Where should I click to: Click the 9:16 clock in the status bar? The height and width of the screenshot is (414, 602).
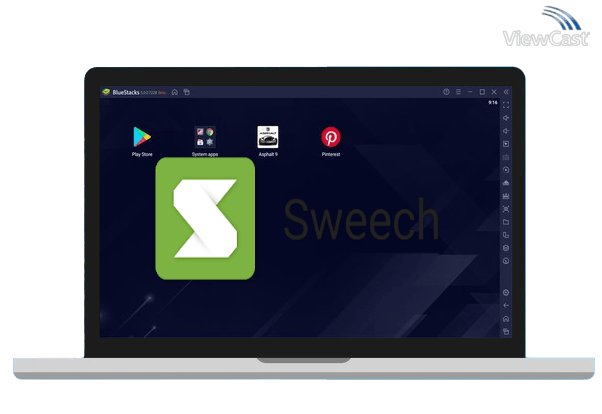pos(493,103)
